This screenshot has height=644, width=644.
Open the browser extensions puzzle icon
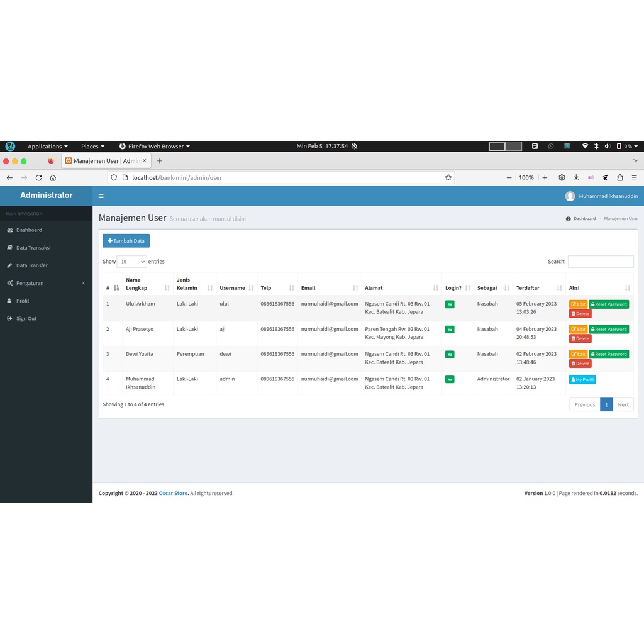[620, 178]
